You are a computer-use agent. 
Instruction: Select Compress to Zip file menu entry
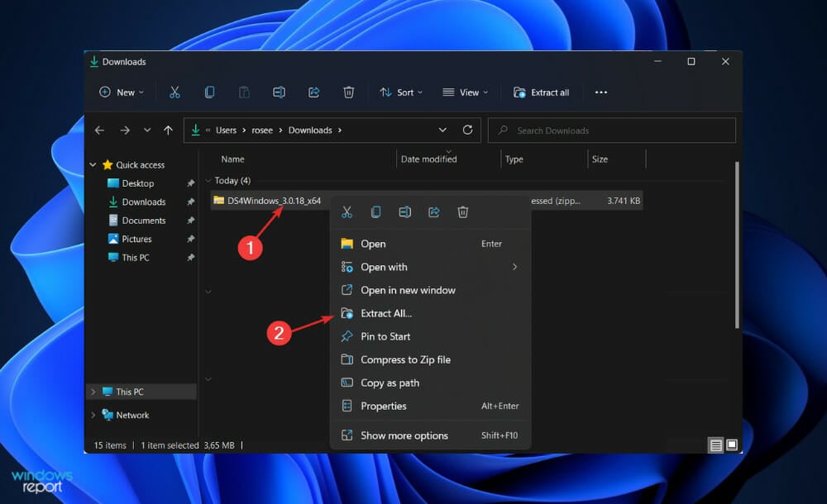pyautogui.click(x=405, y=359)
